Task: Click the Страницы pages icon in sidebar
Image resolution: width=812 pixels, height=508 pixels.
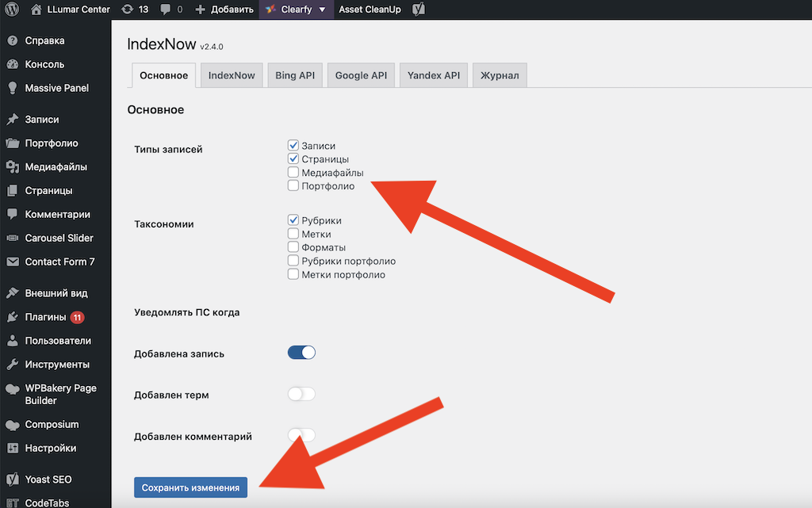Action: click(x=13, y=191)
